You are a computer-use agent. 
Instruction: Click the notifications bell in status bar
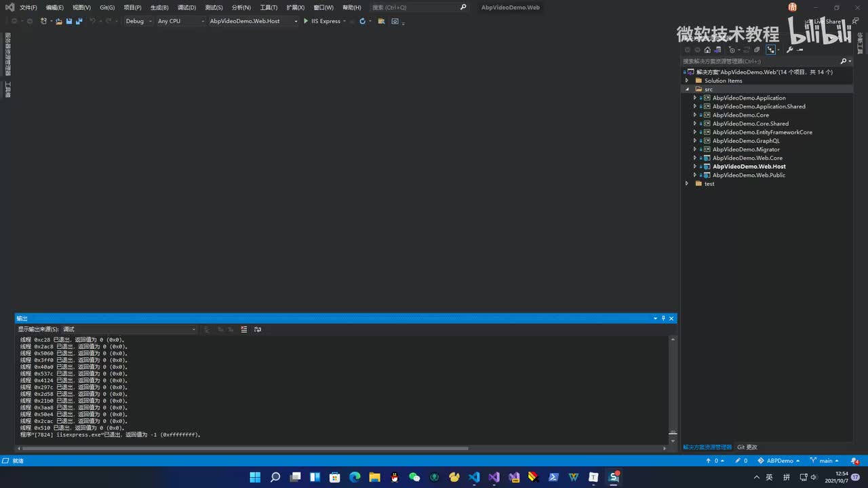click(x=854, y=461)
